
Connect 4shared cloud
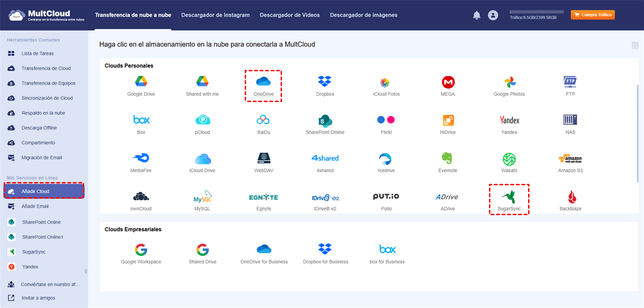[325, 158]
